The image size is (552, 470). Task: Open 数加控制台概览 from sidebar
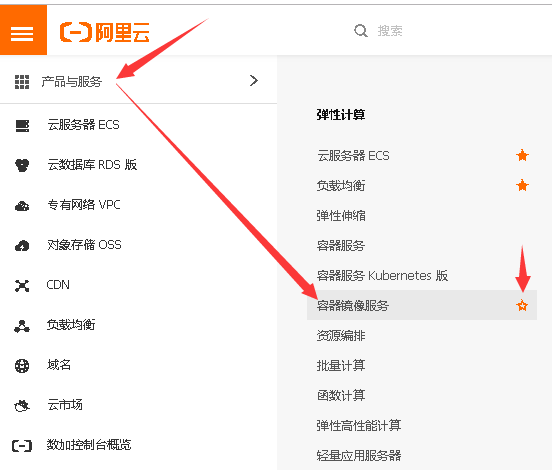click(89, 445)
